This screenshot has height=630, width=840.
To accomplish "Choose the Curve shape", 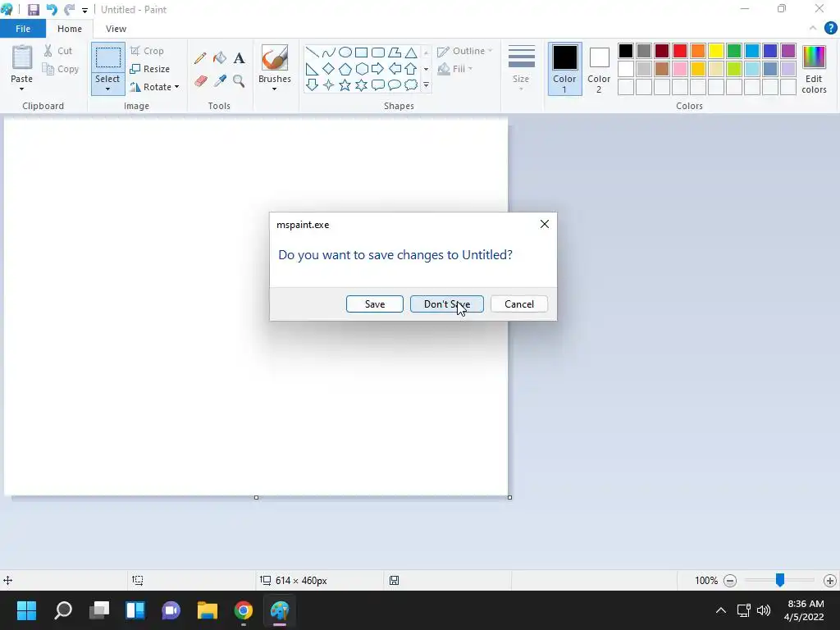I will pos(328,52).
